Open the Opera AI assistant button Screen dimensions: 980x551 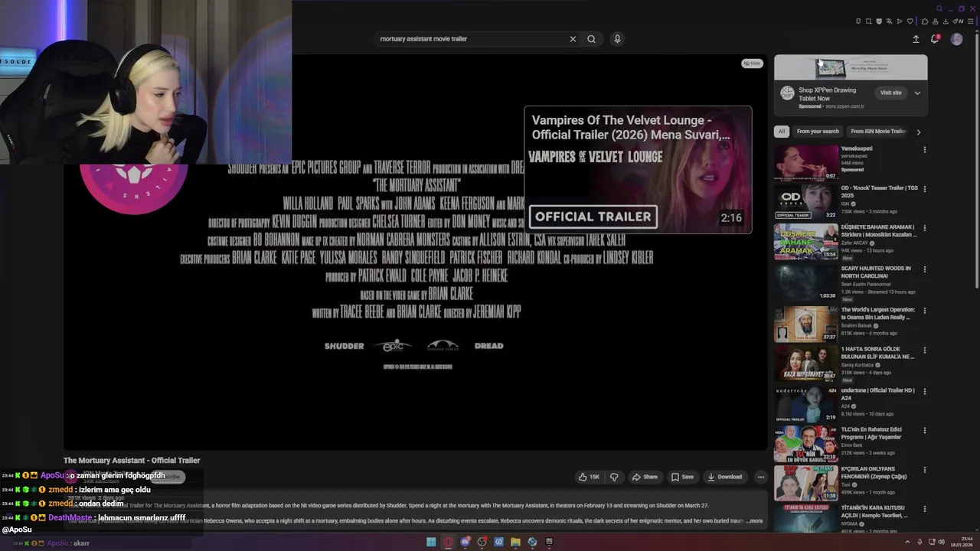958,21
